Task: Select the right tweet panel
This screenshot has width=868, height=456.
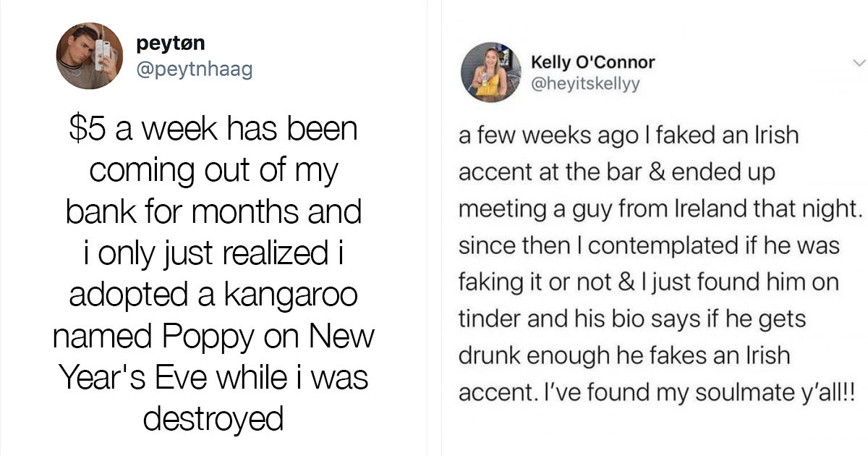Action: point(651,228)
